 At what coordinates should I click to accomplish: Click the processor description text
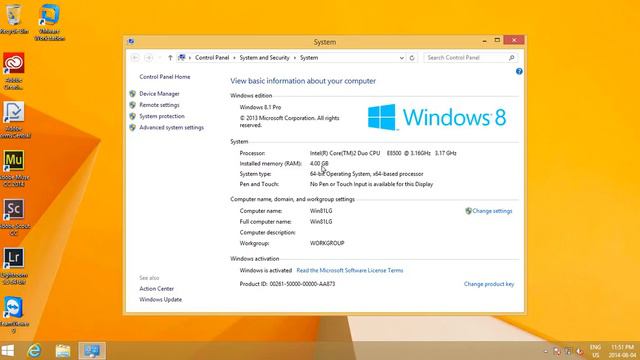point(383,153)
